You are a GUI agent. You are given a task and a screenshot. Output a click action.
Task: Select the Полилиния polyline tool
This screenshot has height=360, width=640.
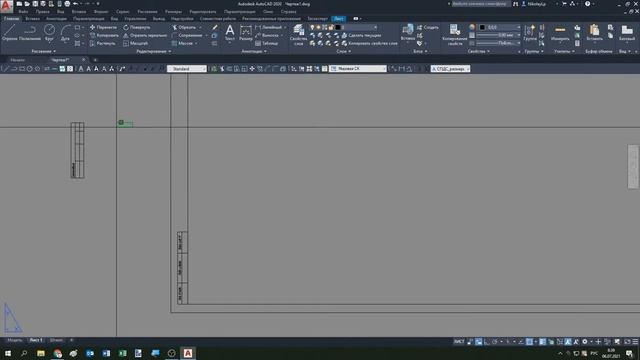coord(30,33)
